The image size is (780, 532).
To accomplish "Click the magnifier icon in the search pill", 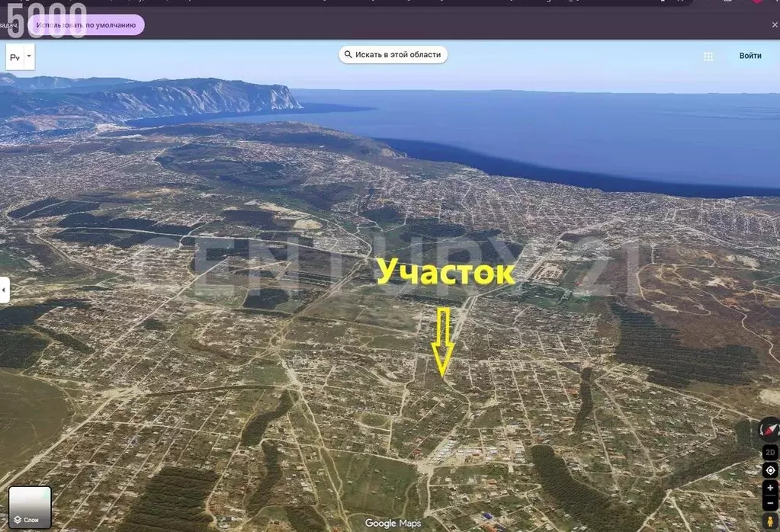I will pyautogui.click(x=348, y=54).
